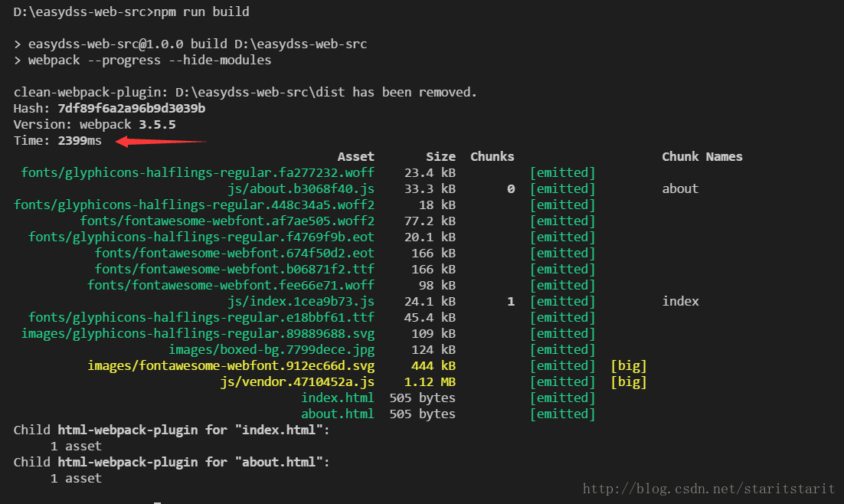Click the [big] tag beside vendor js
Screen dimensions: 844x504
[629, 381]
